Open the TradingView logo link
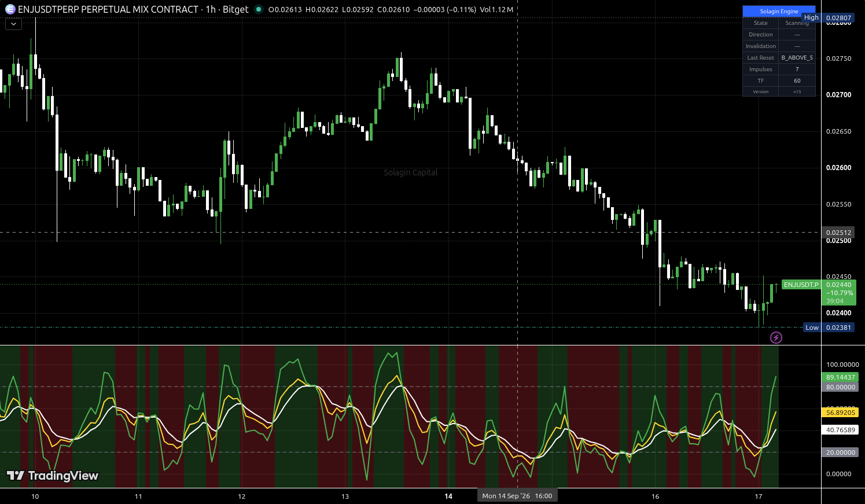 point(52,476)
